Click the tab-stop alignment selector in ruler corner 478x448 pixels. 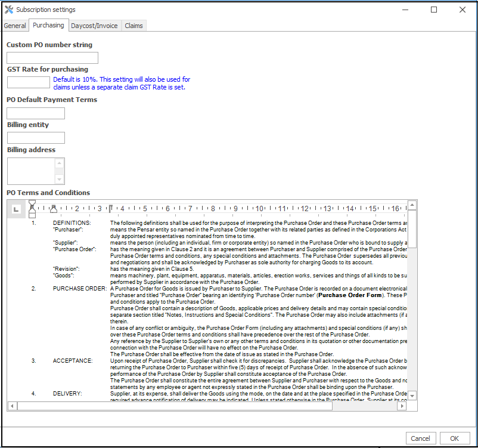pos(16,209)
